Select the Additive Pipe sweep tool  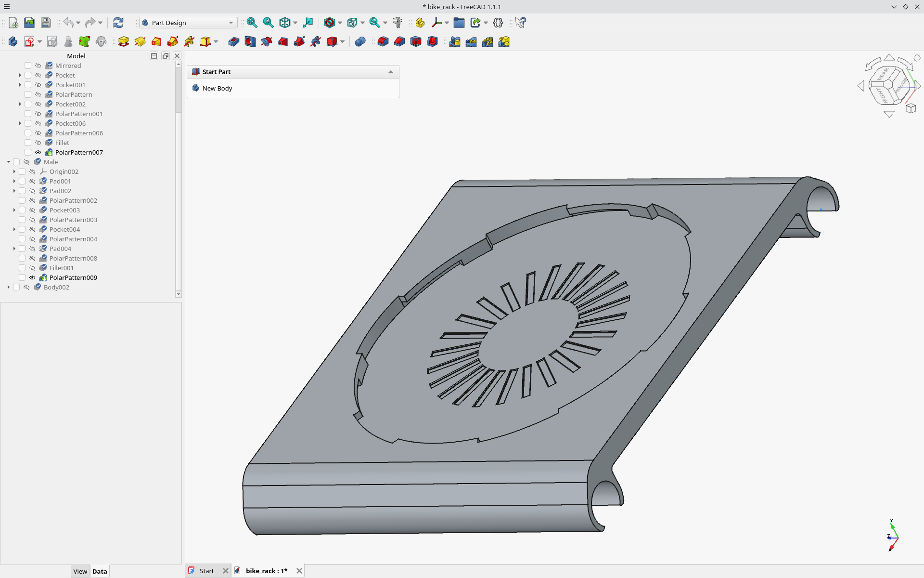(x=173, y=42)
